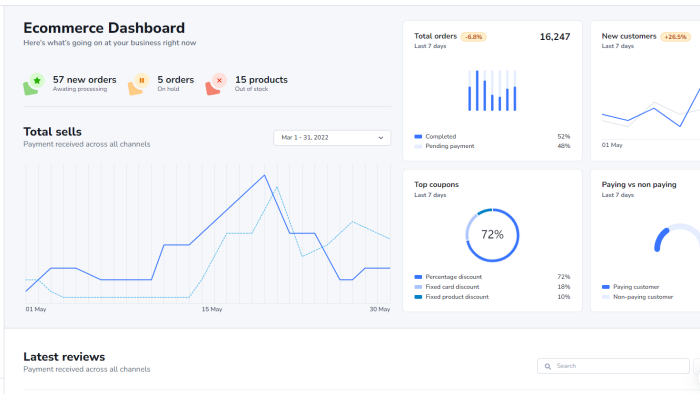
Task: Click the Non-paying customer legend label
Action: [x=643, y=297]
